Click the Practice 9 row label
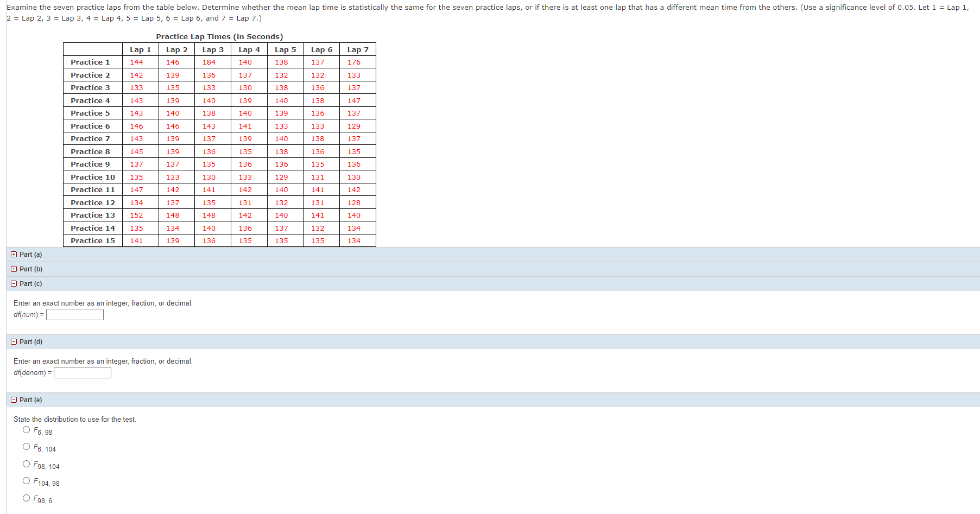This screenshot has width=980, height=514. click(90, 164)
